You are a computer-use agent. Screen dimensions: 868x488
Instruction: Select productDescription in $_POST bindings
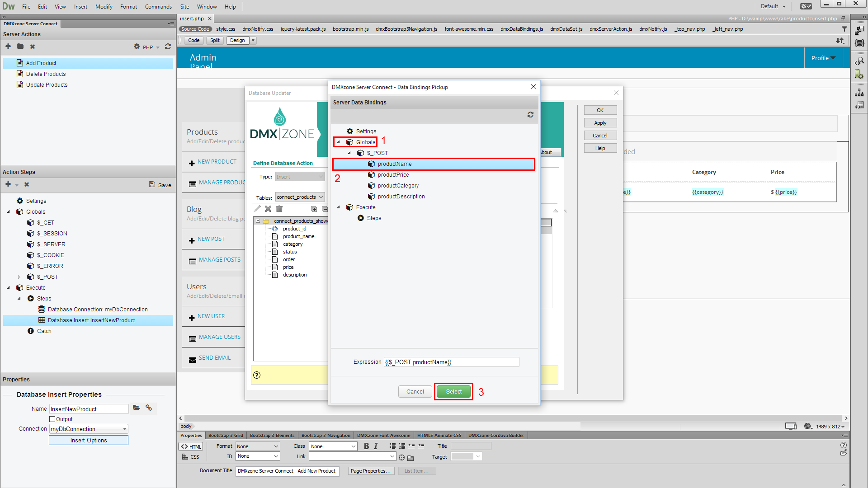click(401, 197)
